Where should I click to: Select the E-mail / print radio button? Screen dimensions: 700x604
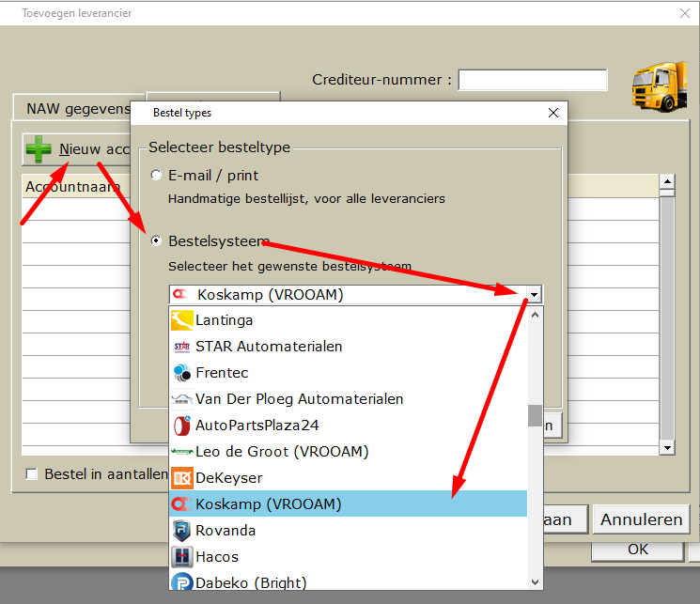[156, 176]
